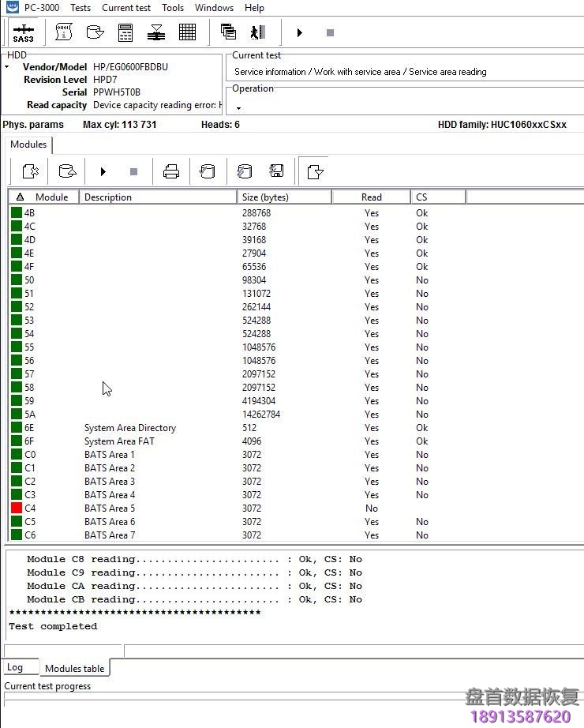The width and height of the screenshot is (584, 728).
Task: Collapse the HDD info panel arrow
Action: (x=7, y=67)
